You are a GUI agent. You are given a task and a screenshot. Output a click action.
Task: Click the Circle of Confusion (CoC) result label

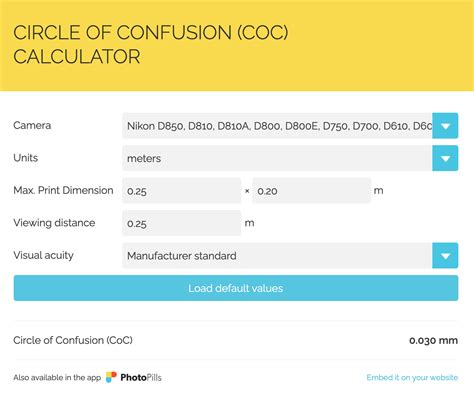[73, 340]
